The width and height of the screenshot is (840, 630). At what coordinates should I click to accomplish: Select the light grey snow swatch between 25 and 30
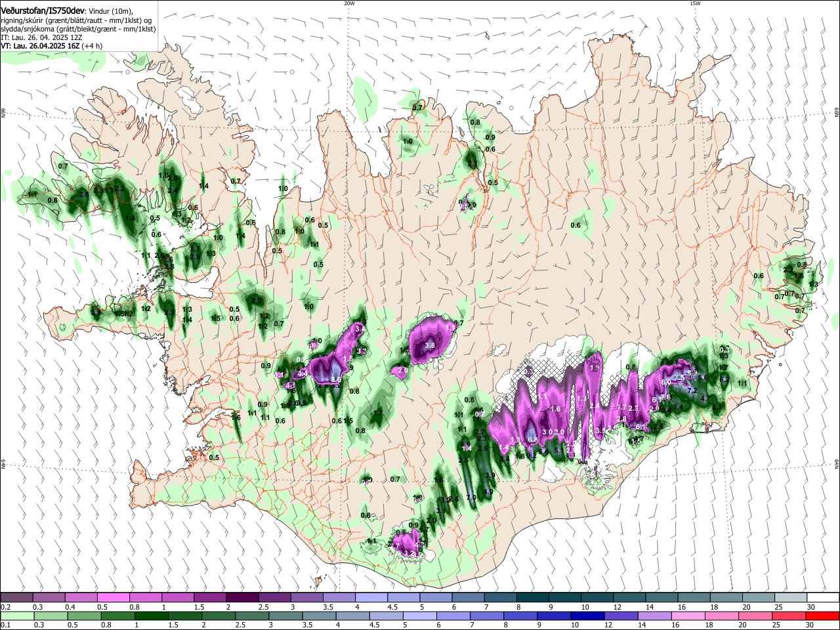(x=789, y=597)
